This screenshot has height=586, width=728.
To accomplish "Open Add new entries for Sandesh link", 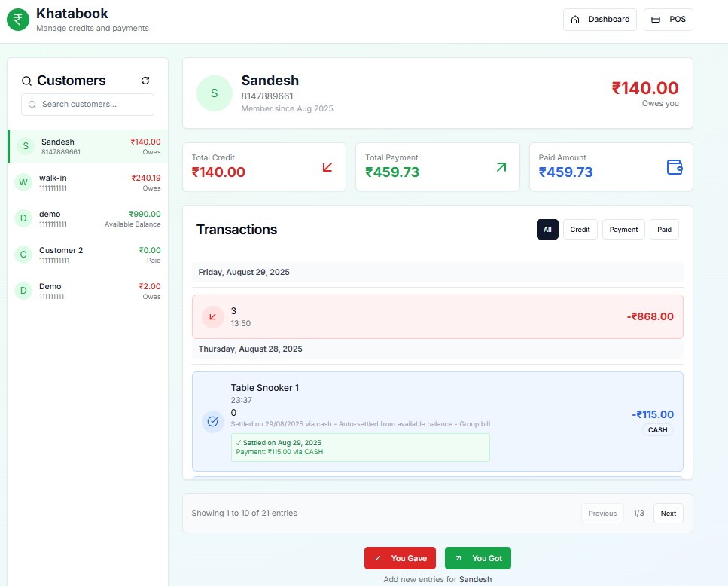I will pyautogui.click(x=439, y=579).
